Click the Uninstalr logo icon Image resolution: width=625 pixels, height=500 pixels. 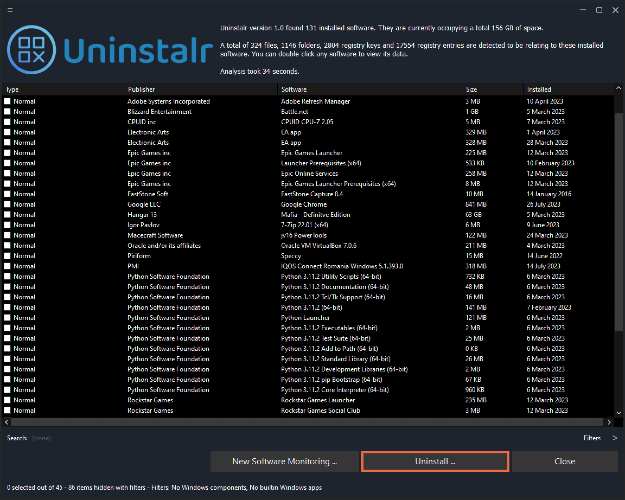(31, 49)
